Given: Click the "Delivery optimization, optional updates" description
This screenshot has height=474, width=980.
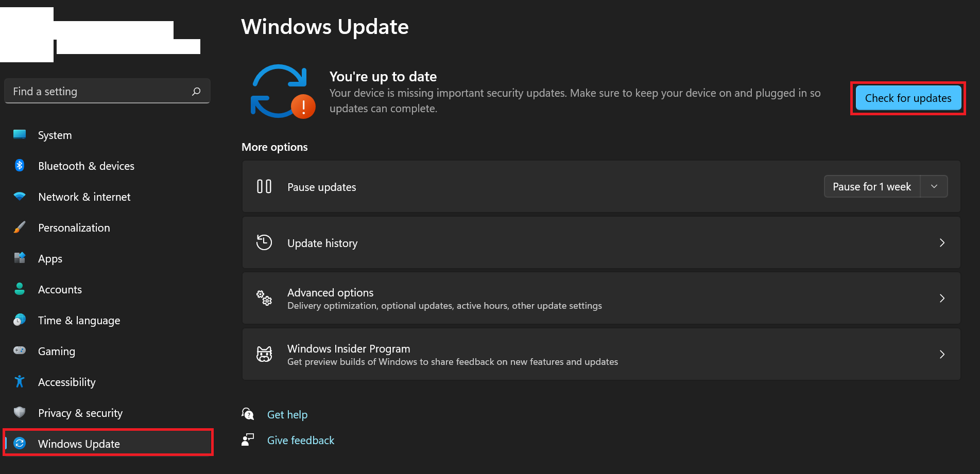Looking at the screenshot, I should click(x=444, y=306).
